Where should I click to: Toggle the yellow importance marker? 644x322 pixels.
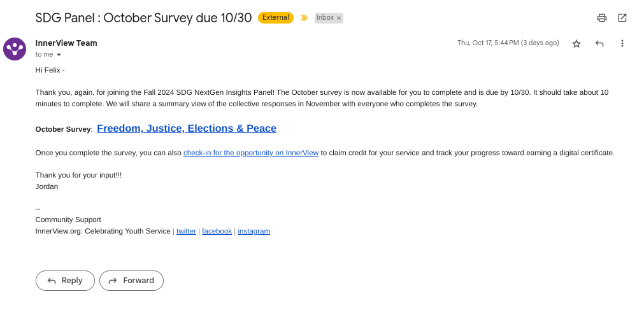(x=304, y=18)
